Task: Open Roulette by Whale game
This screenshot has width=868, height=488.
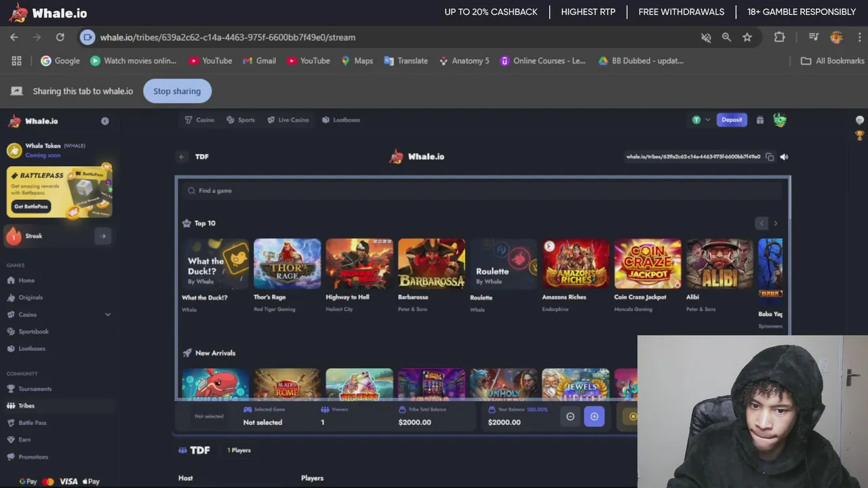Action: (504, 264)
